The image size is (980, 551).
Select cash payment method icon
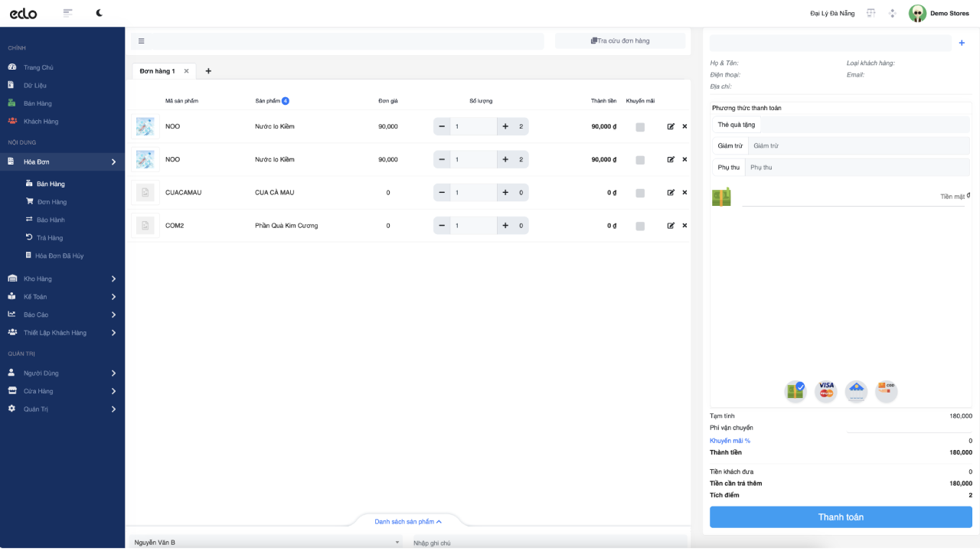tap(795, 391)
